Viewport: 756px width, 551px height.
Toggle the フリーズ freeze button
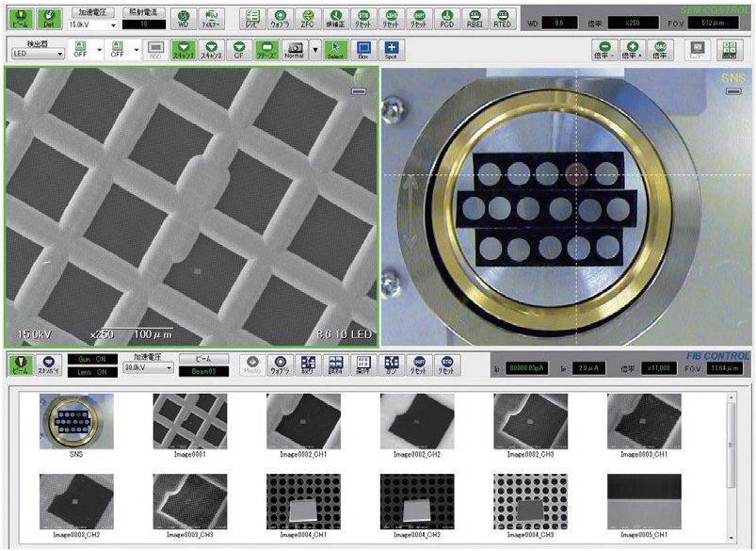tap(266, 50)
